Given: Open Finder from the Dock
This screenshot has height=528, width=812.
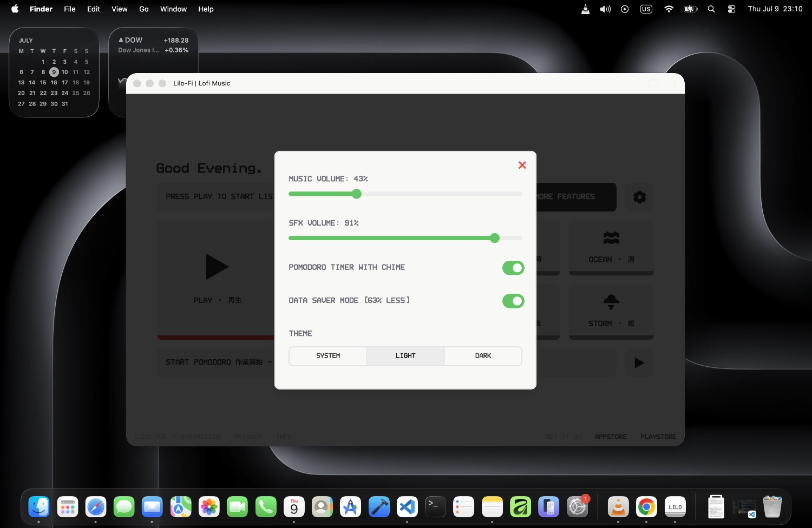Looking at the screenshot, I should pos(39,507).
